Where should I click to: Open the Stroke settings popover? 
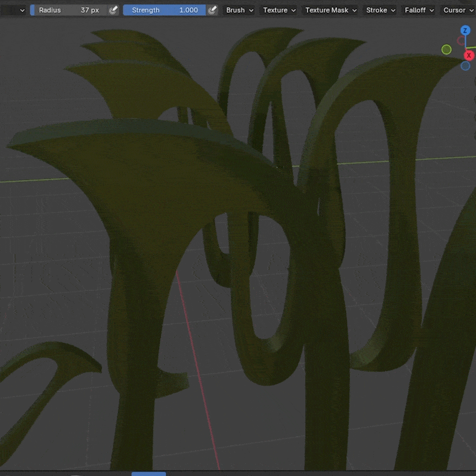click(381, 10)
